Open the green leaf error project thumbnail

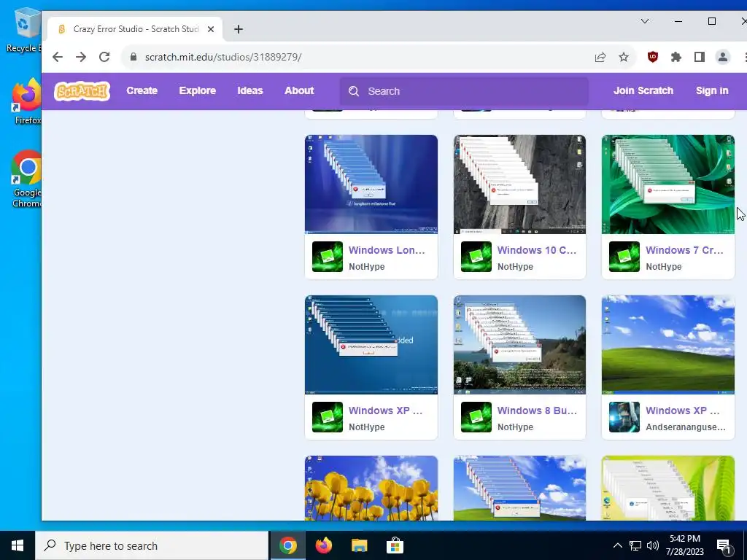pos(668,488)
